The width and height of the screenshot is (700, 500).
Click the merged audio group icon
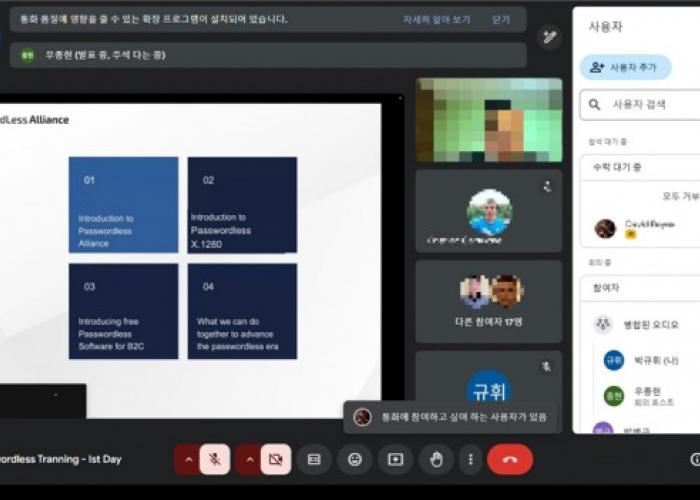click(602, 324)
